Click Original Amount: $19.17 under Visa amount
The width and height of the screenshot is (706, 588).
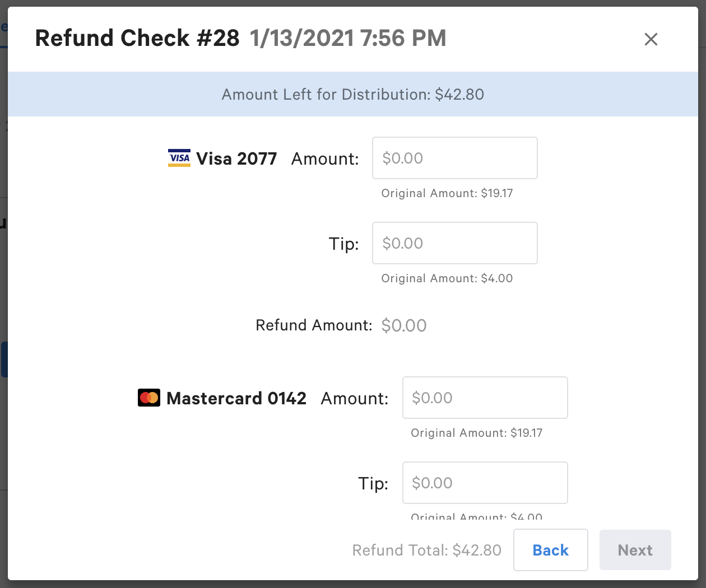click(x=448, y=193)
